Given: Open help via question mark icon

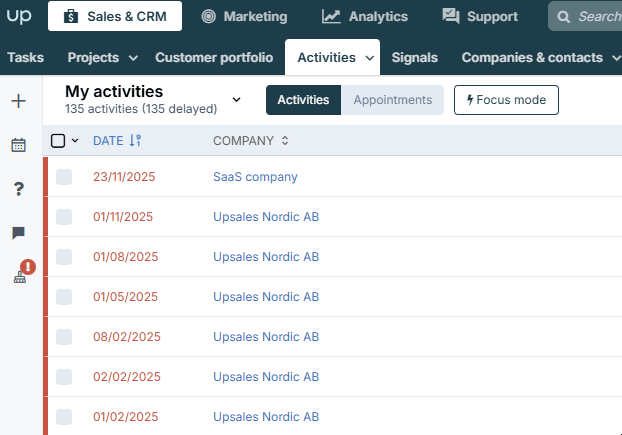Looking at the screenshot, I should [18, 189].
